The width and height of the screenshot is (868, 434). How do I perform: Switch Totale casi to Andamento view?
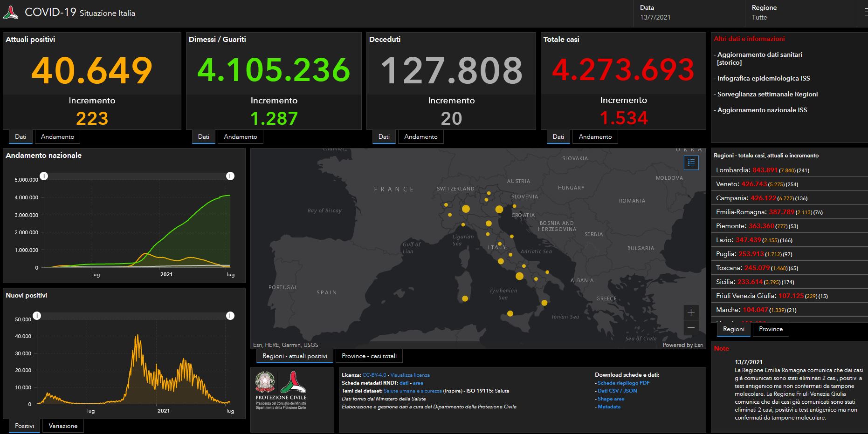pyautogui.click(x=595, y=137)
